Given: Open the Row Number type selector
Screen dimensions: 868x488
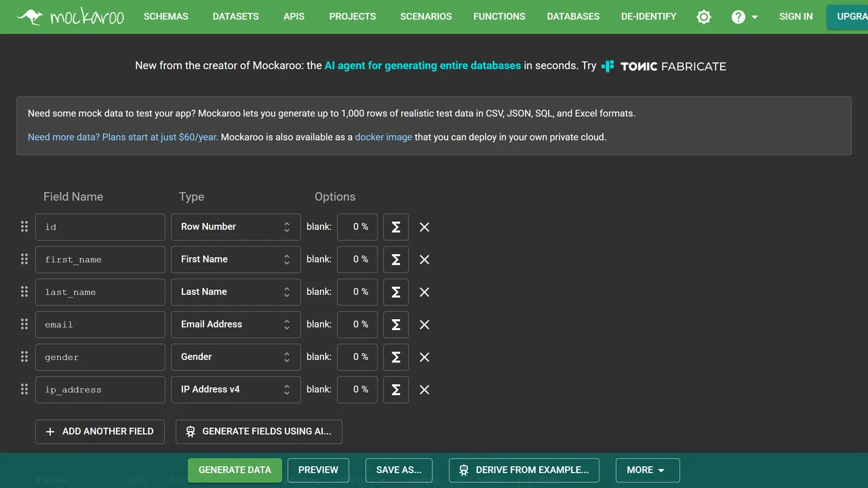Looking at the screenshot, I should [x=236, y=227].
